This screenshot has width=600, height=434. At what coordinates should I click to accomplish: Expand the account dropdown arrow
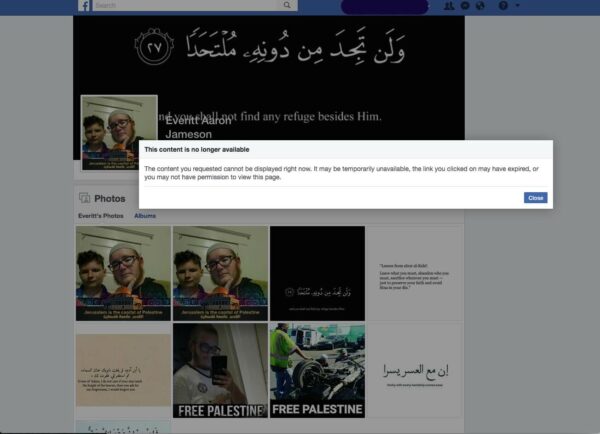(517, 6)
